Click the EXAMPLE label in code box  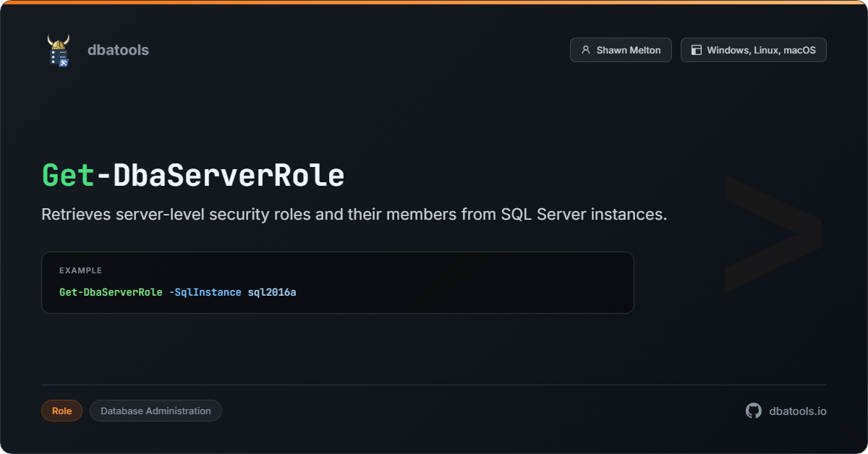point(80,270)
